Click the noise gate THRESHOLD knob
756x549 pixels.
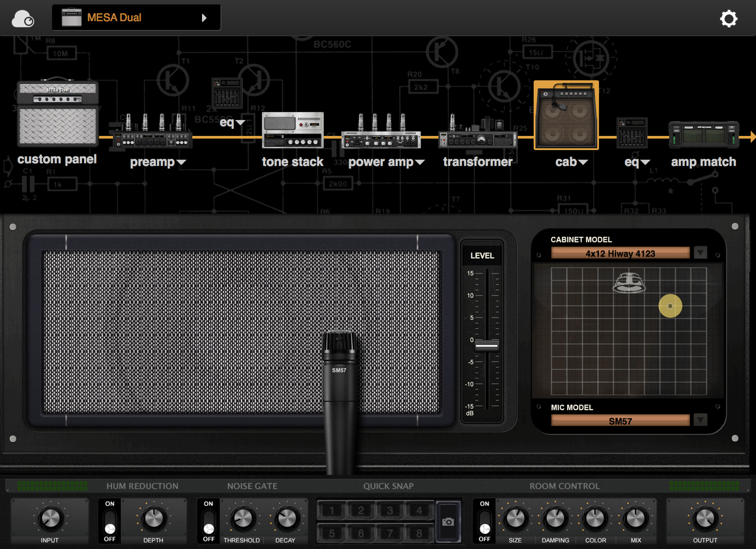[242, 518]
